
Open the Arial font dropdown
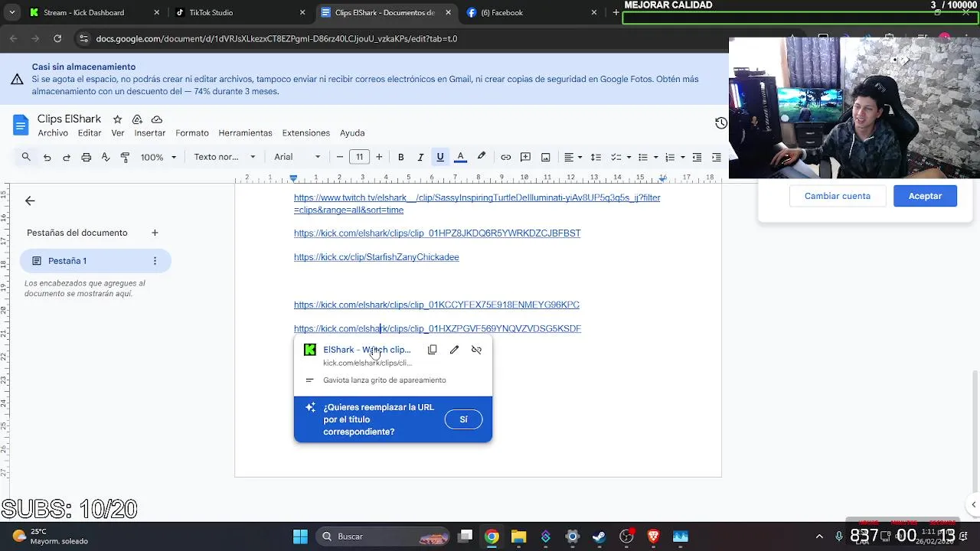(x=298, y=157)
